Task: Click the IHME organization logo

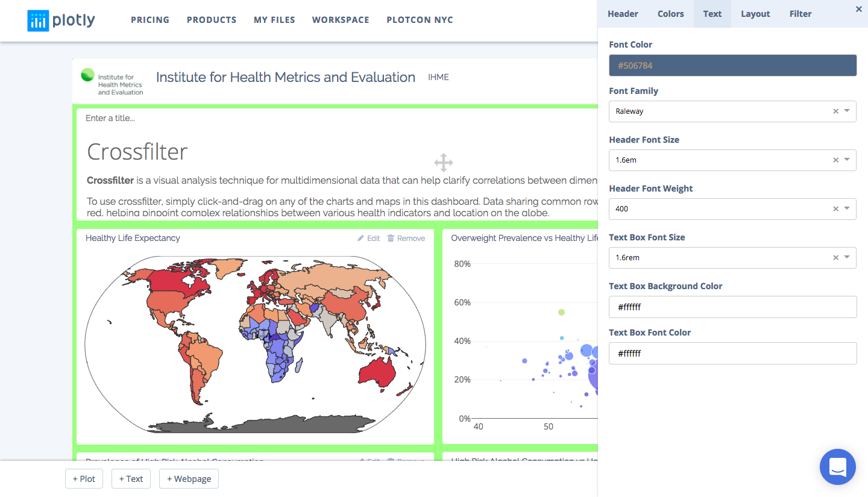Action: (112, 81)
